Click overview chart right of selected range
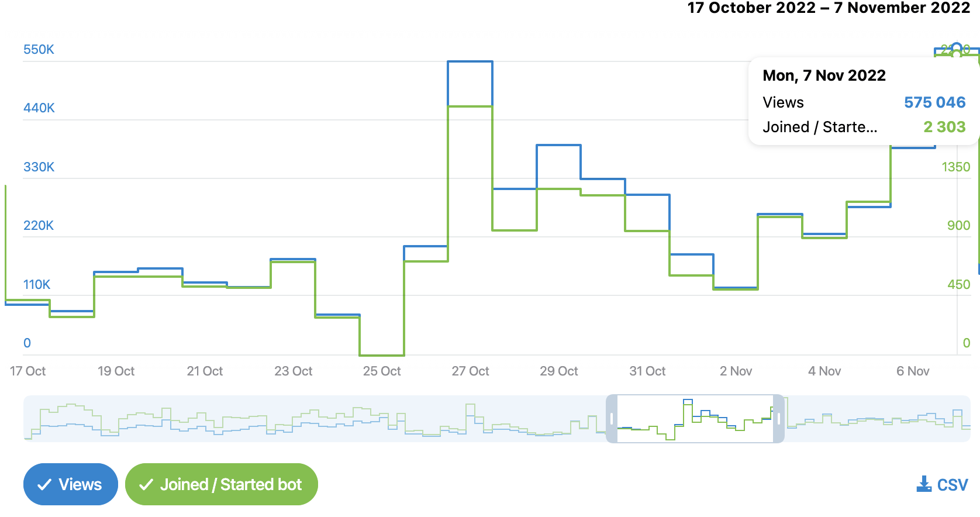Image resolution: width=980 pixels, height=517 pixels. click(877, 419)
